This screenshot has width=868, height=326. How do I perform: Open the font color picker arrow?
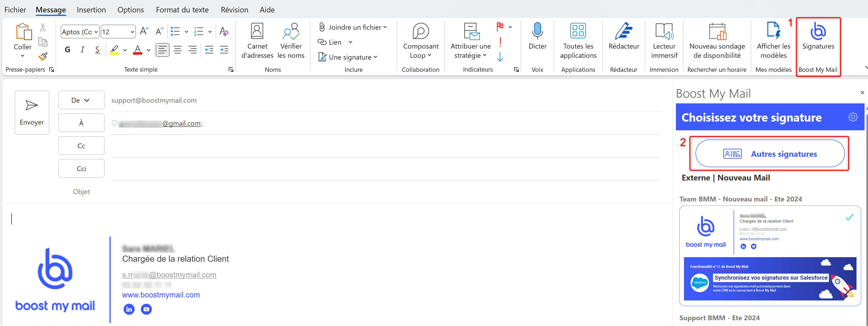[149, 50]
